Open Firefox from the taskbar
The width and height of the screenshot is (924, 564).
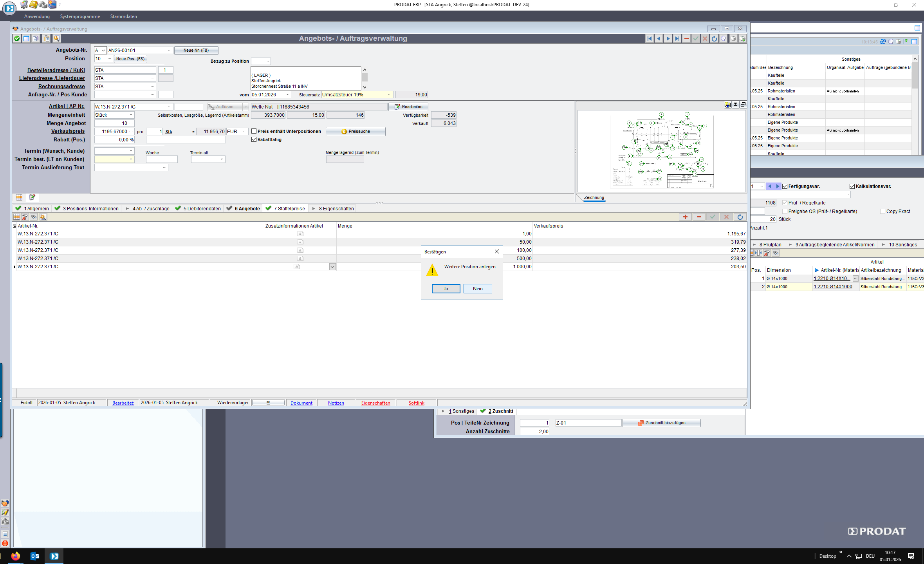(16, 556)
